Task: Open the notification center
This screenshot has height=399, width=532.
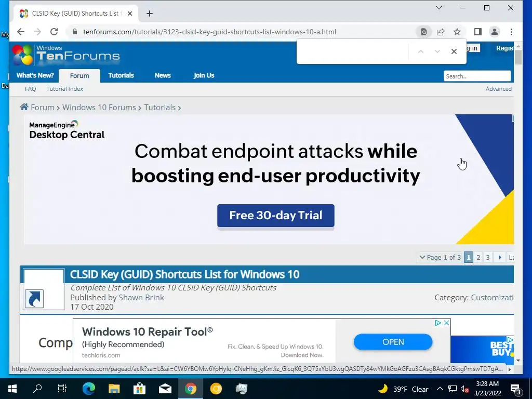Action: [515, 389]
